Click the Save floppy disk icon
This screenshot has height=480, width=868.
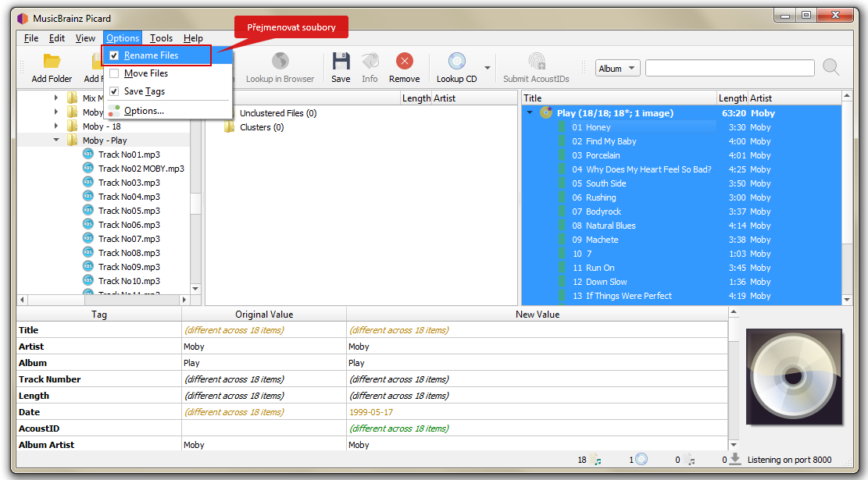coord(341,62)
